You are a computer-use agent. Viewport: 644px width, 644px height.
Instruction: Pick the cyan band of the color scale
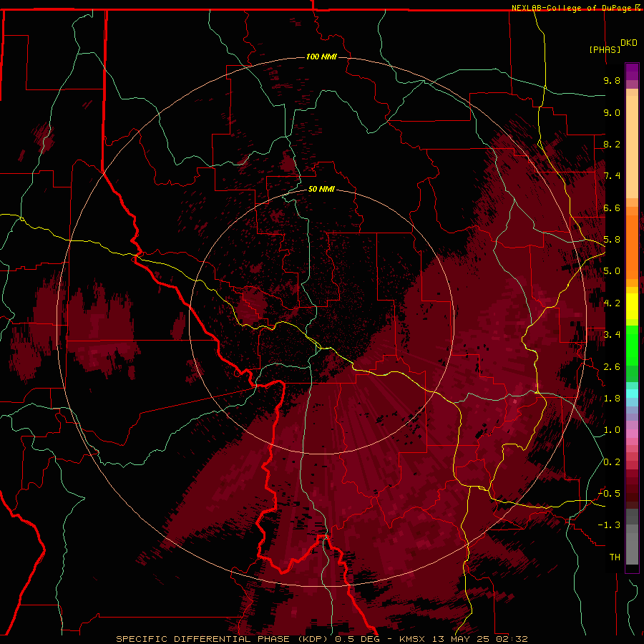tap(632, 394)
